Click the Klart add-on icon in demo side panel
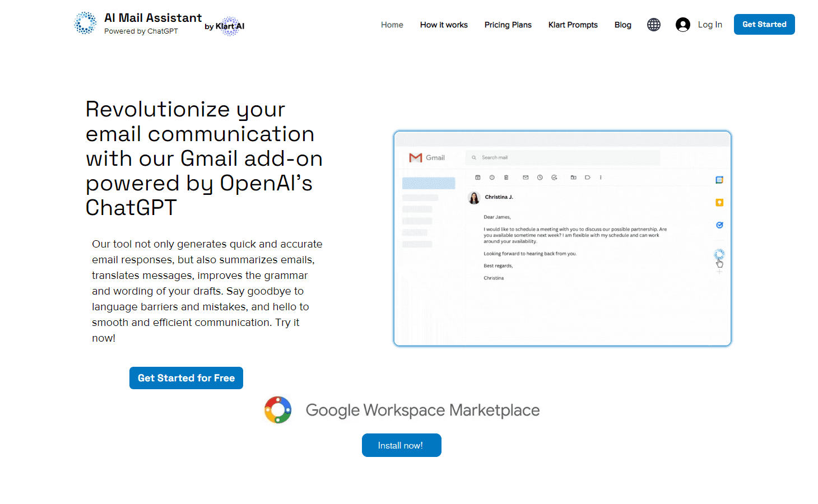This screenshot has width=818, height=504. click(719, 254)
